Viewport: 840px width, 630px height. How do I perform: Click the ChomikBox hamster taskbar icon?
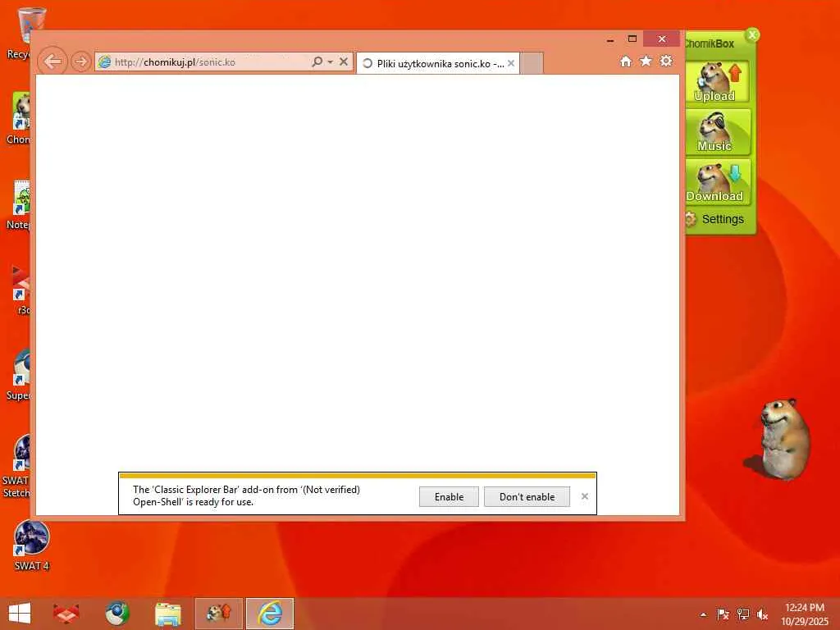218,614
